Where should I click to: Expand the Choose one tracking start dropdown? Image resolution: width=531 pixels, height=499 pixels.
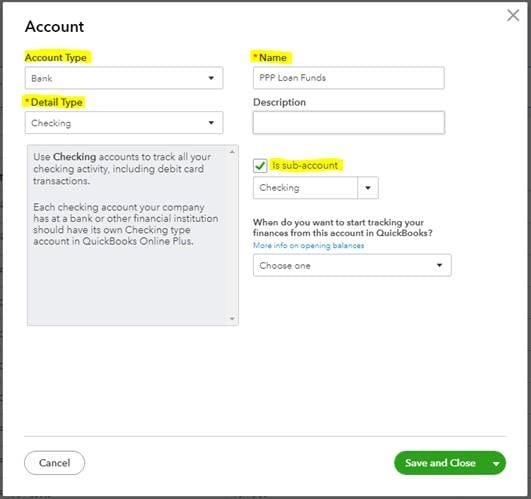tap(352, 265)
